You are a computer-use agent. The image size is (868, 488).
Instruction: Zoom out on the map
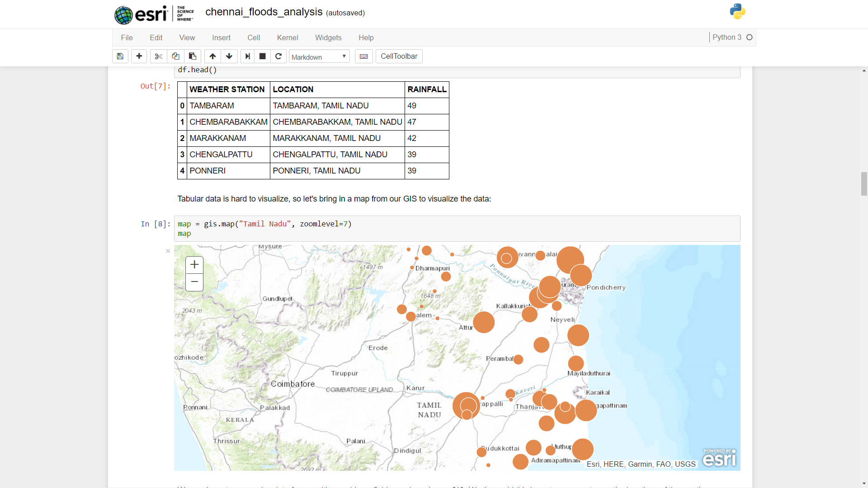tap(194, 282)
